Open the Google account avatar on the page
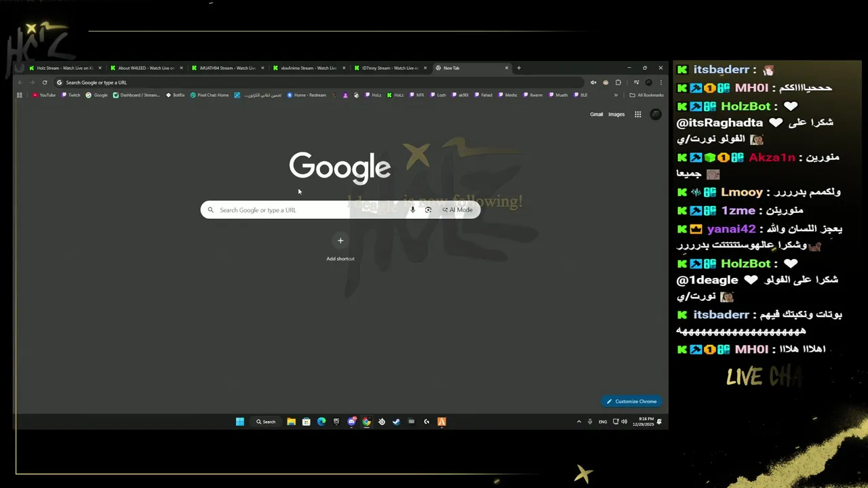 656,115
